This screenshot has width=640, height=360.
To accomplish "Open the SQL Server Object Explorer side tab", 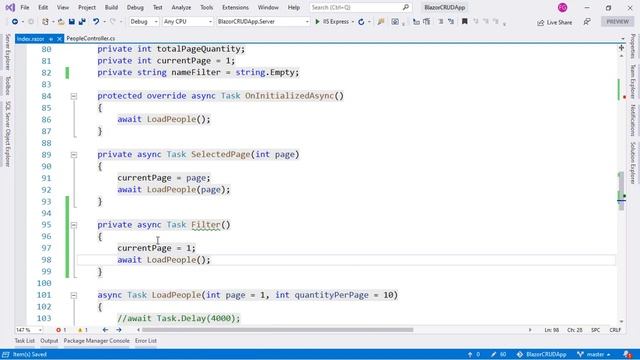I will 7,134.
